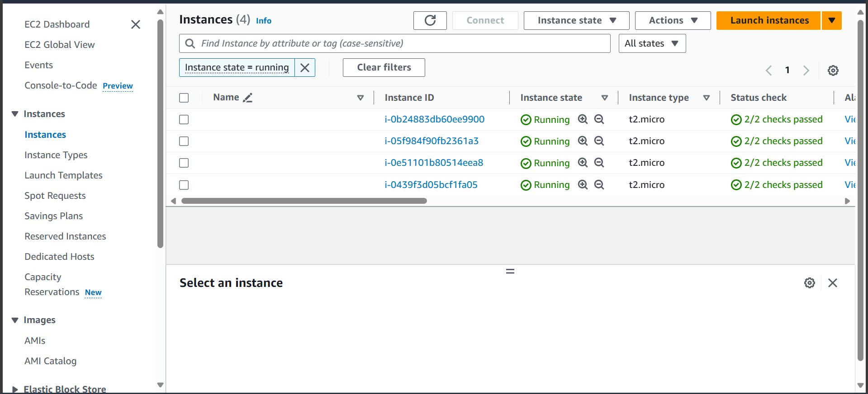Open instance i-0439f3d05bcf1fa05 link
The height and width of the screenshot is (394, 868).
(x=431, y=185)
